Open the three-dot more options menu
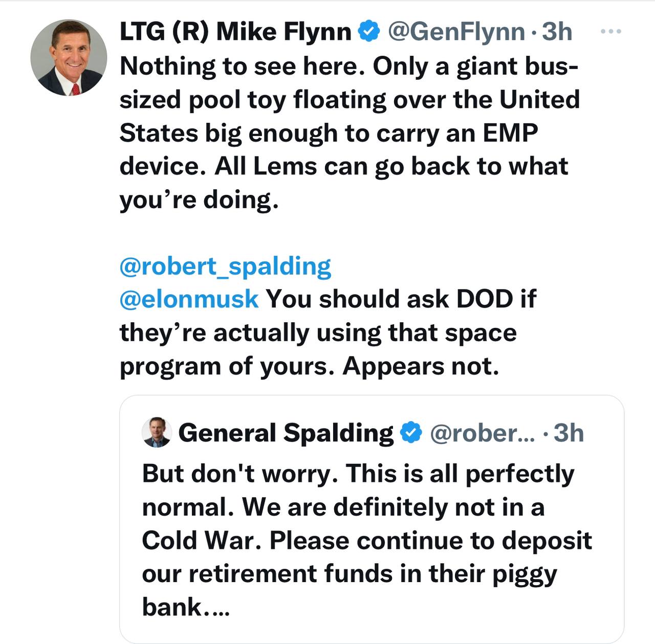This screenshot has height=644, width=655. [x=610, y=32]
